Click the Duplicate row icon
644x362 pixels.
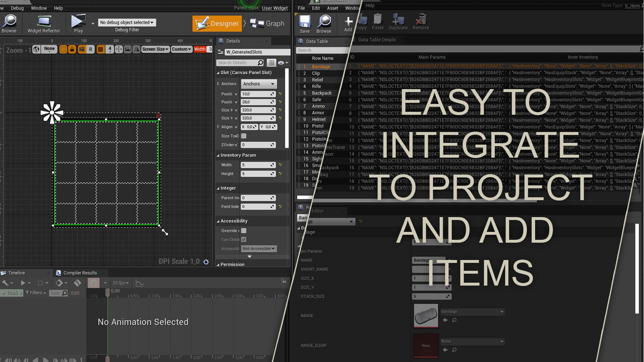click(x=398, y=22)
